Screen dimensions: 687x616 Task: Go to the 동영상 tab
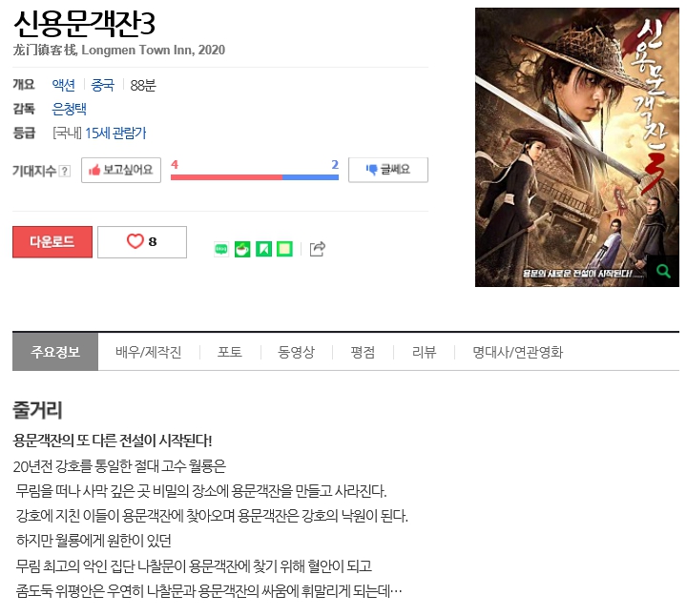click(x=296, y=352)
